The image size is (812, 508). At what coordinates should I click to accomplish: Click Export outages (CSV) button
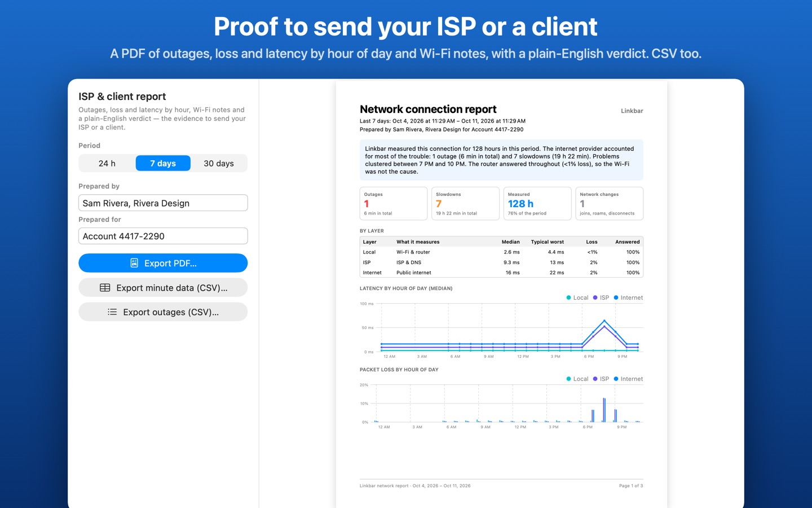tap(163, 312)
